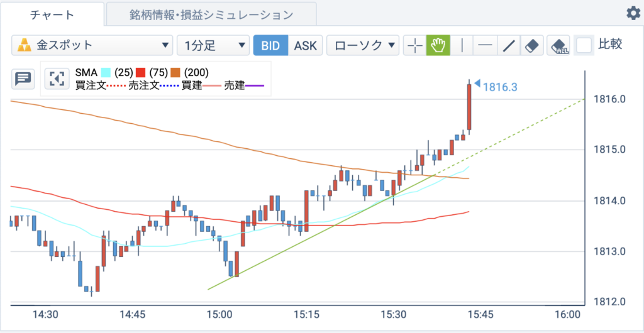
Task: Click the expand chart fullscreen icon
Action: [x=56, y=79]
